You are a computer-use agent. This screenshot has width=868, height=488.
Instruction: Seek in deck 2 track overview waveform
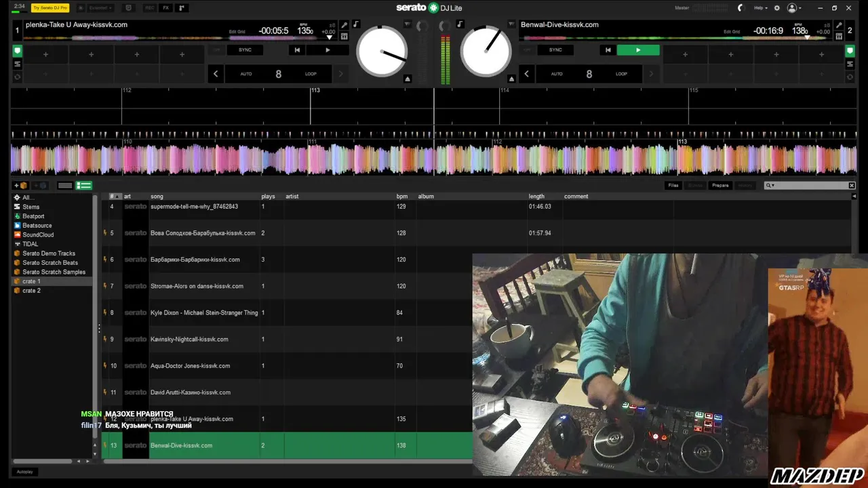click(675, 38)
